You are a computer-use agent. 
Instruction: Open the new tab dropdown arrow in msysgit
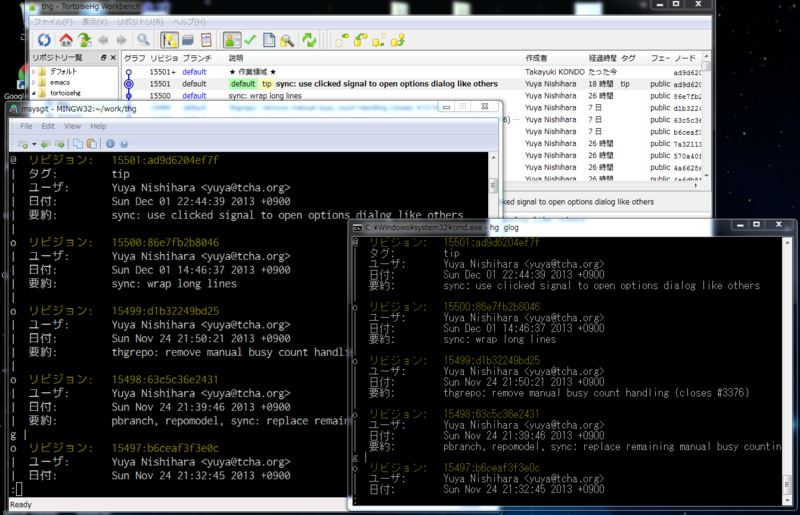click(34, 144)
